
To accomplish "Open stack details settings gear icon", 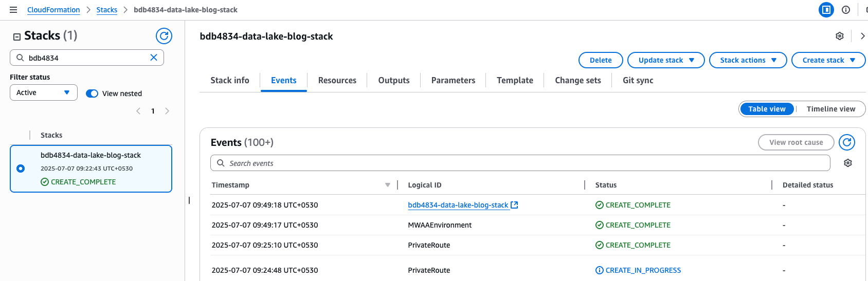I will pos(839,36).
